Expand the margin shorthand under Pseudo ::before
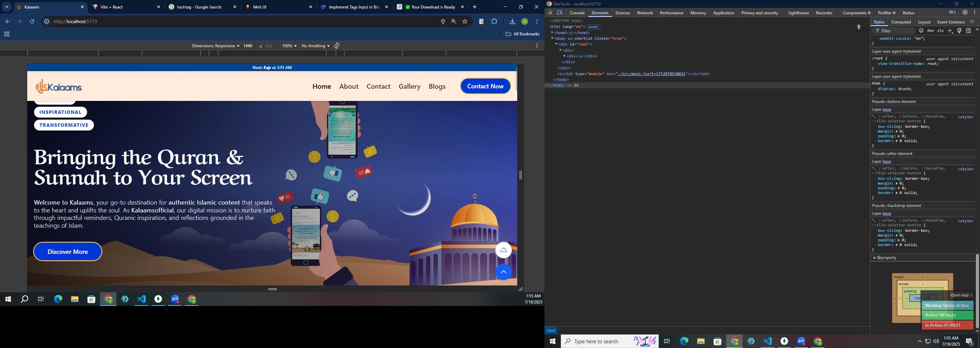The image size is (980, 348). tap(897, 132)
